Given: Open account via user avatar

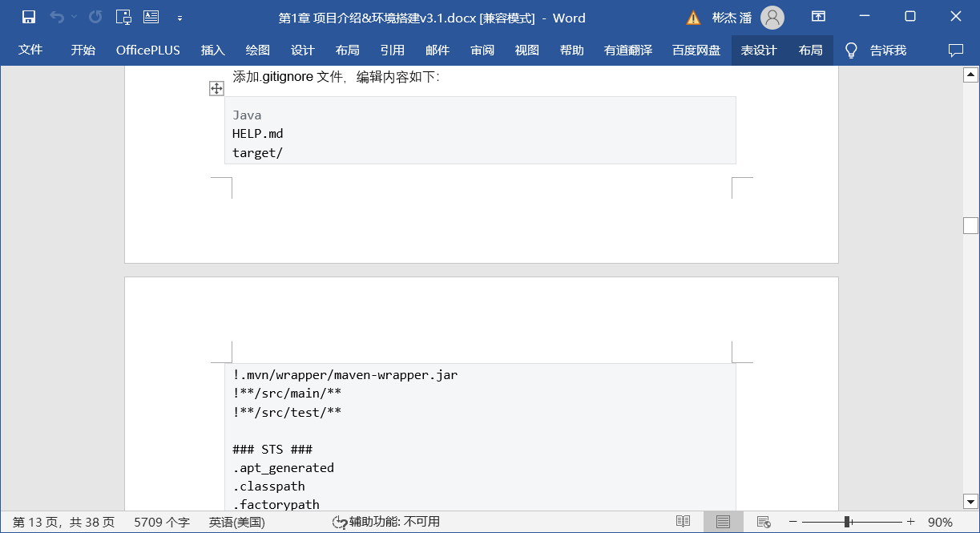Looking at the screenshot, I should [772, 18].
